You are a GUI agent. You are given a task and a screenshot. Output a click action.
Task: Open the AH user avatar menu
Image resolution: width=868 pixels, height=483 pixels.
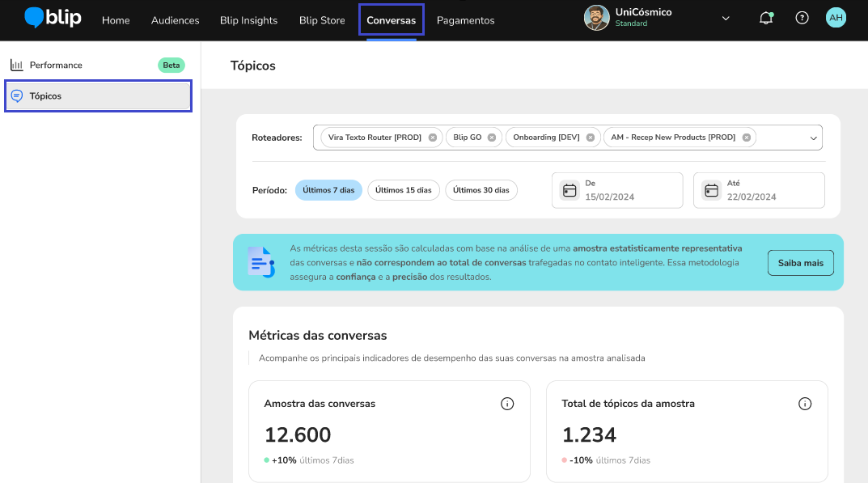pyautogui.click(x=836, y=18)
